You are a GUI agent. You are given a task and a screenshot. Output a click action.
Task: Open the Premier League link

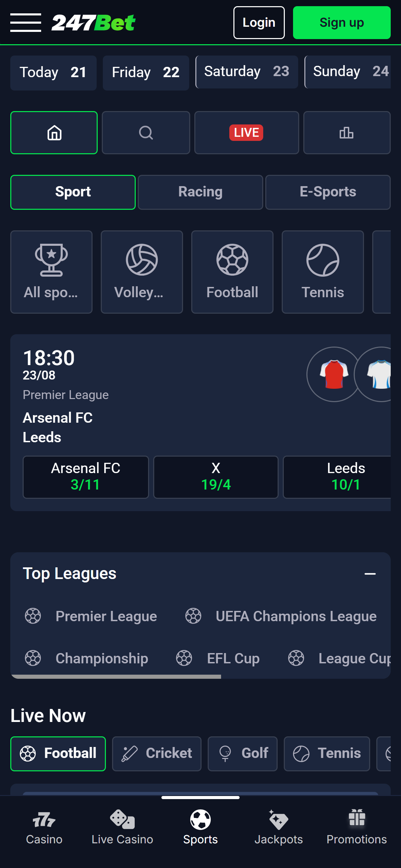(106, 616)
